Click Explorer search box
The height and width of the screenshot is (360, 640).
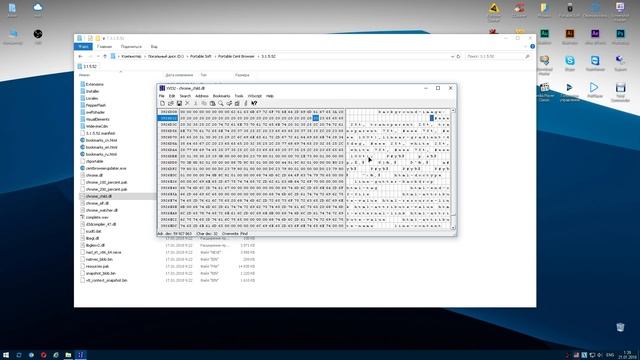498,56
